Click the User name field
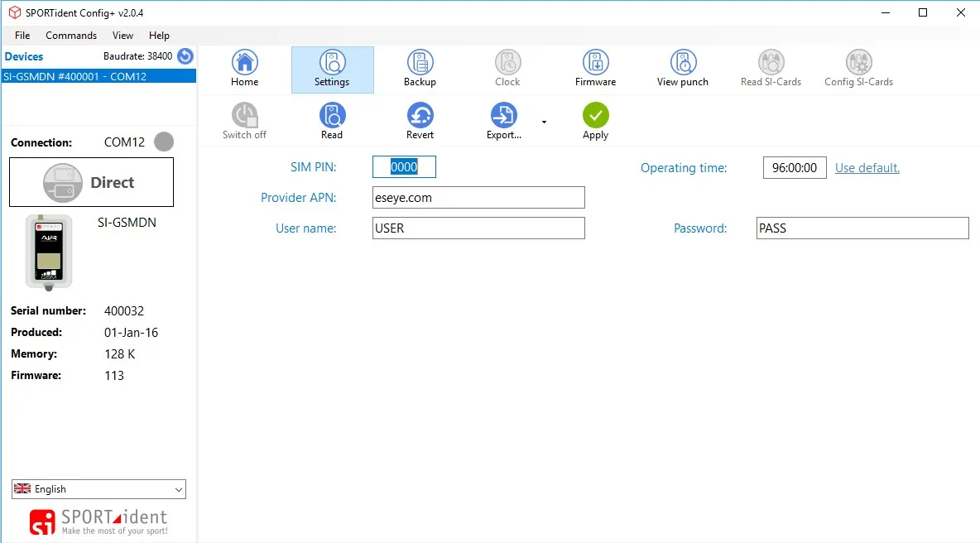 click(x=478, y=228)
